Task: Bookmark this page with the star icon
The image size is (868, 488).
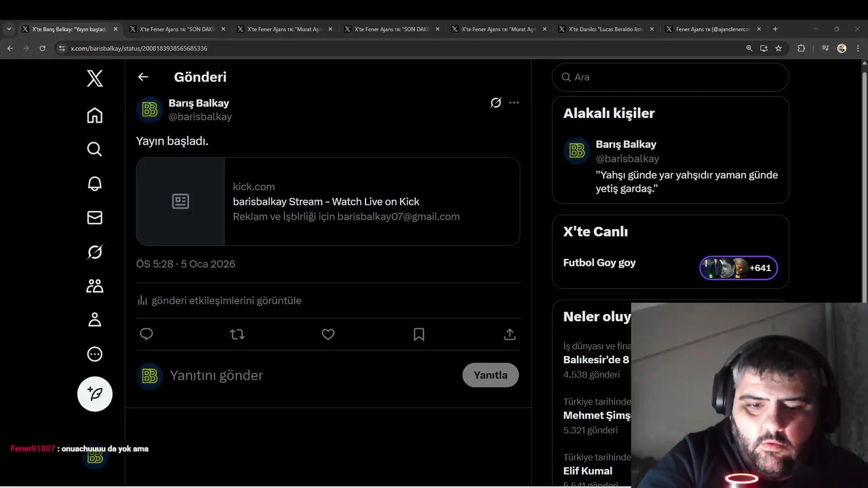Action: point(778,48)
